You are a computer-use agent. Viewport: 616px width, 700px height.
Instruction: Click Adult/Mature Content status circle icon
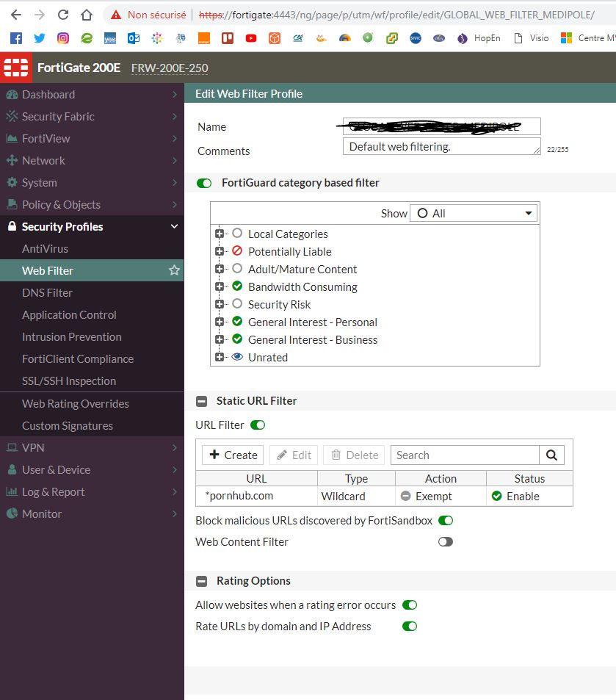point(237,268)
